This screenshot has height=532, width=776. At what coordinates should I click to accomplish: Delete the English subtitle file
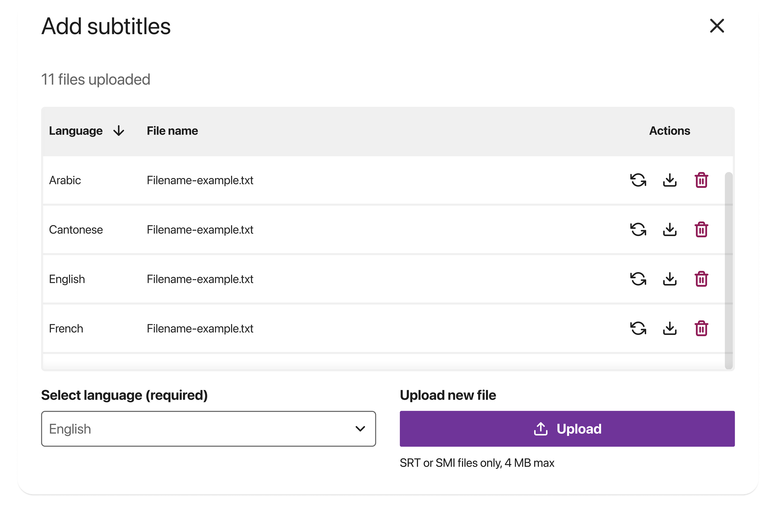click(701, 279)
